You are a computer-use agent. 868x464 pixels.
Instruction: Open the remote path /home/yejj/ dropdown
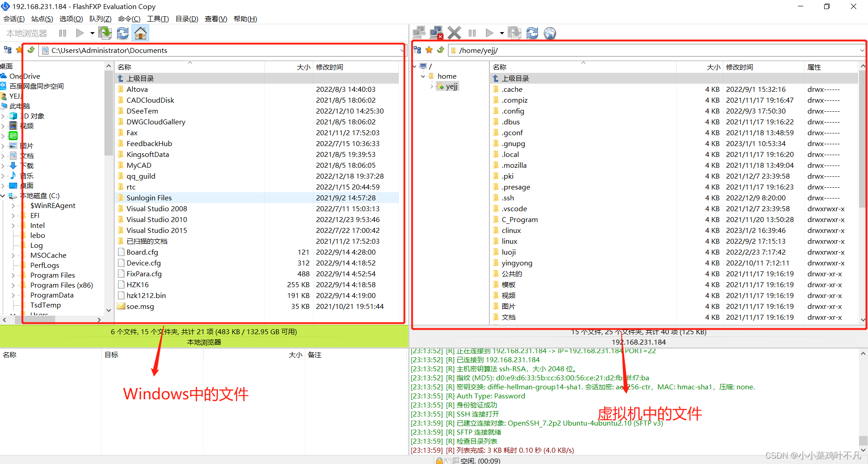pyautogui.click(x=862, y=51)
